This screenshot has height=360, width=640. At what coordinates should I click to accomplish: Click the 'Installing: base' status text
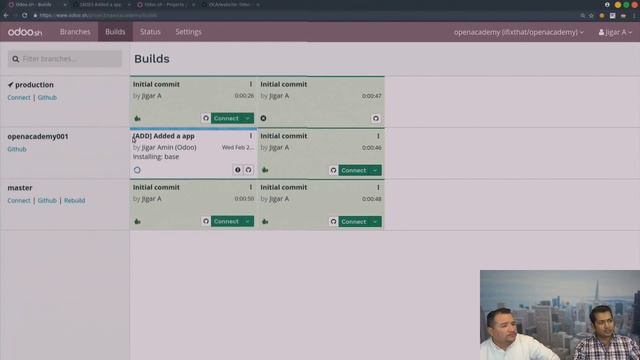pos(156,156)
